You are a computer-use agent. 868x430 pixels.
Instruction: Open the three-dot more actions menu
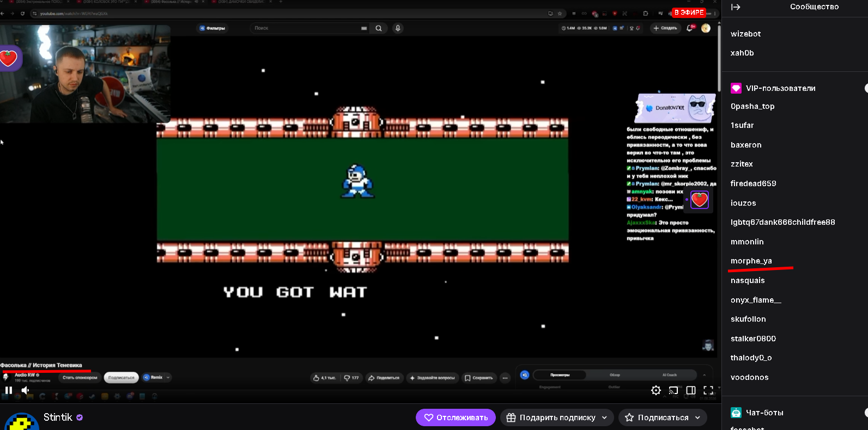pyautogui.click(x=505, y=378)
